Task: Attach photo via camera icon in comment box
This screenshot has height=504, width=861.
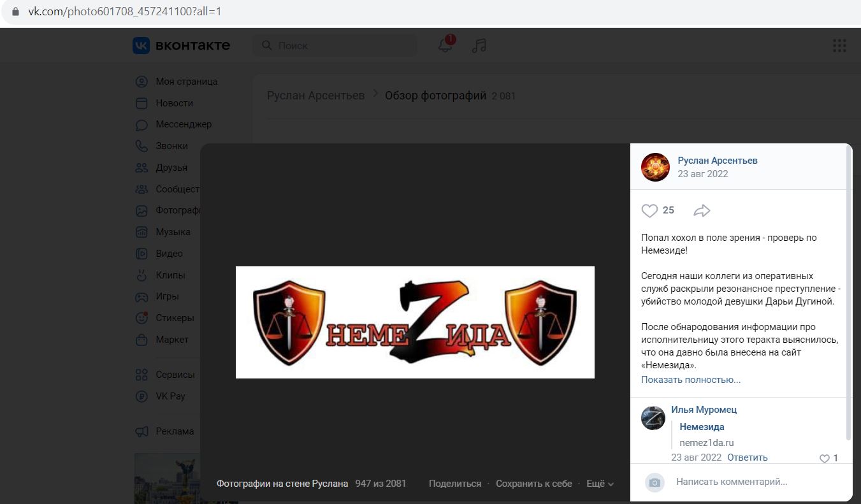Action: tap(655, 482)
